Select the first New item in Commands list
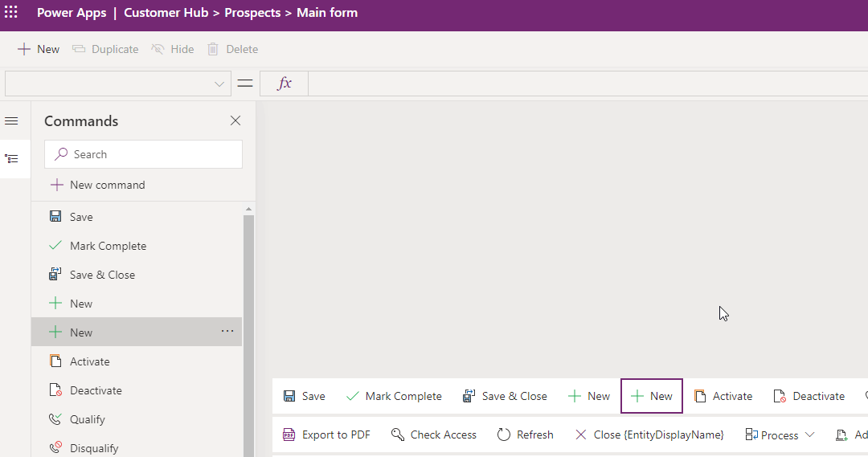 (x=137, y=304)
